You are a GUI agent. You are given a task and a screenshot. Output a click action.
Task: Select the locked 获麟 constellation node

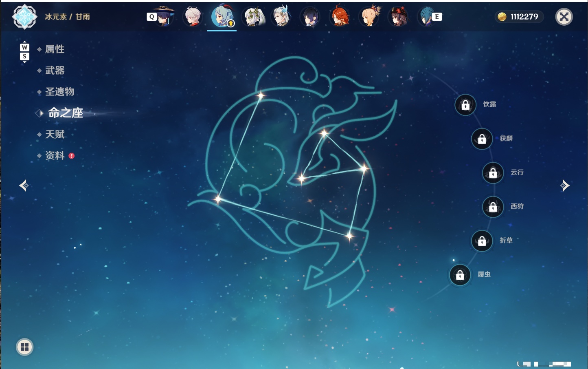482,139
